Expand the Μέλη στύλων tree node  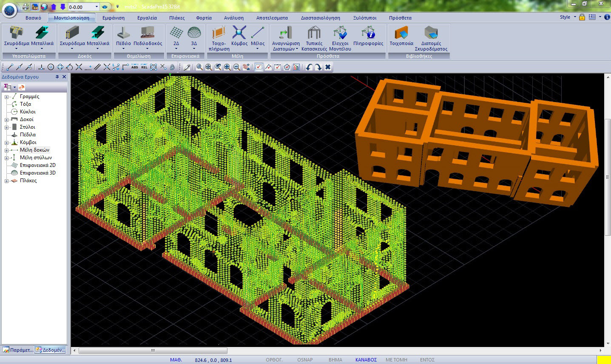[7, 158]
